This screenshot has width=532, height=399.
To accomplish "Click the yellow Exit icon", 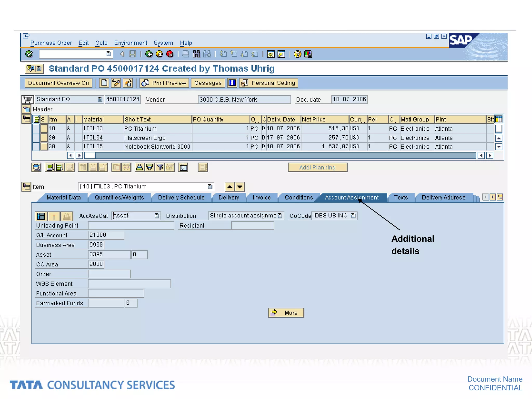I will pyautogui.click(x=159, y=54).
